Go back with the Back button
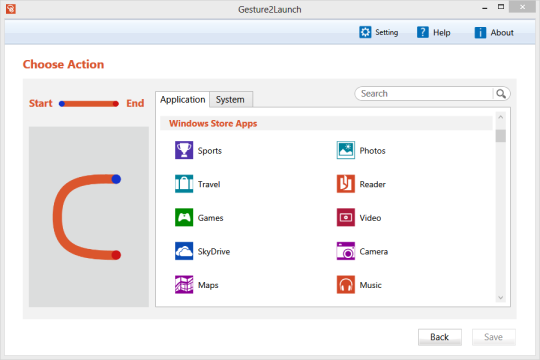 pos(439,337)
